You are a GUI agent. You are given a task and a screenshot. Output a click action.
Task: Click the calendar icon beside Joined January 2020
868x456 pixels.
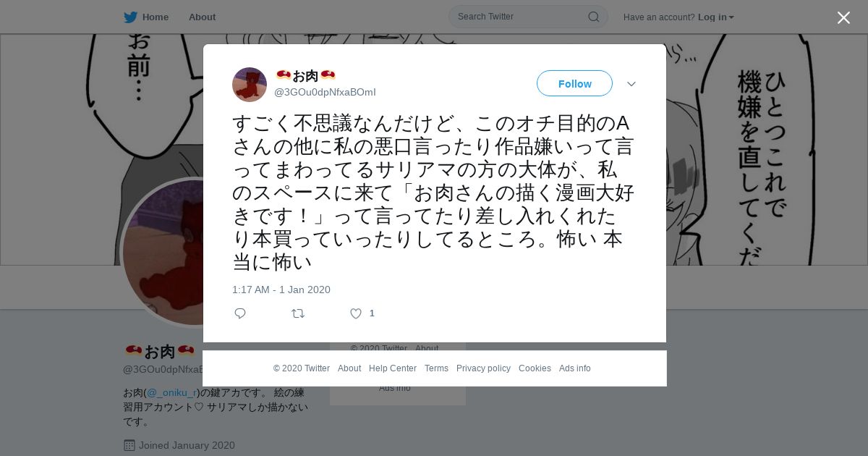coord(129,445)
